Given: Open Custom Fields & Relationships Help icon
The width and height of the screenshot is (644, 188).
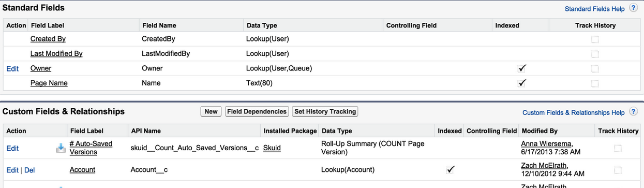Looking at the screenshot, I should click(634, 112).
